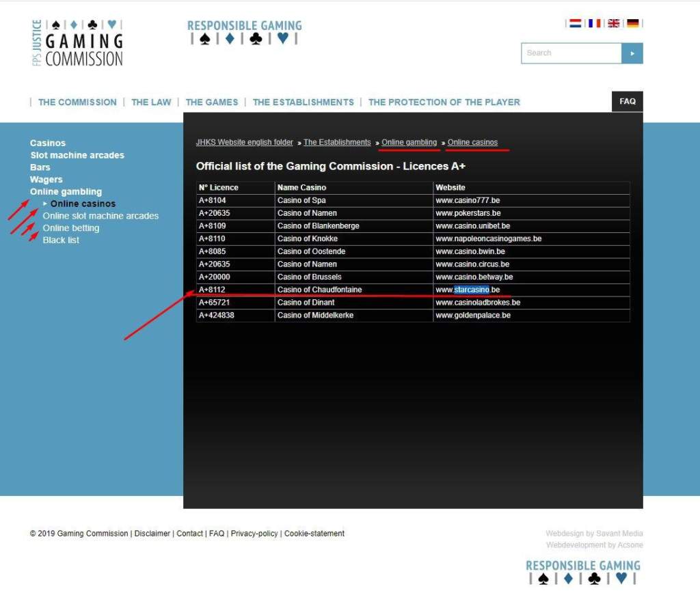Click inside the Search text field
The height and width of the screenshot is (593, 700).
tap(571, 53)
